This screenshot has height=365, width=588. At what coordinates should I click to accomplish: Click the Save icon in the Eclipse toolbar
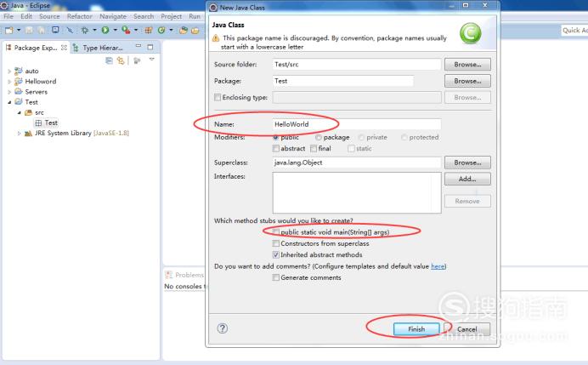tap(29, 30)
